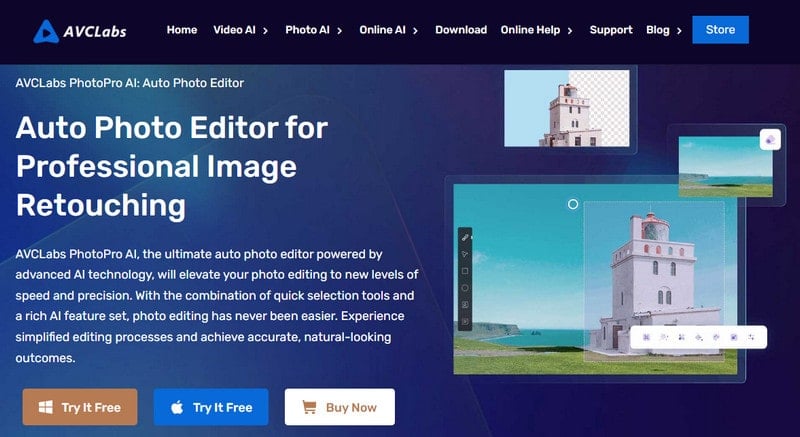Select the ellipse selection tool in editor illustration
The width and height of the screenshot is (800, 437).
[465, 288]
